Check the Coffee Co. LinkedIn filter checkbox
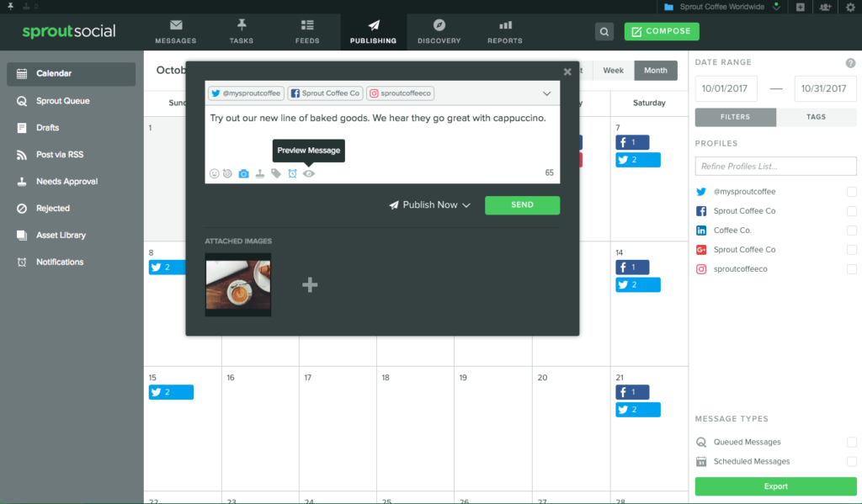The height and width of the screenshot is (504, 862). pyautogui.click(x=852, y=231)
